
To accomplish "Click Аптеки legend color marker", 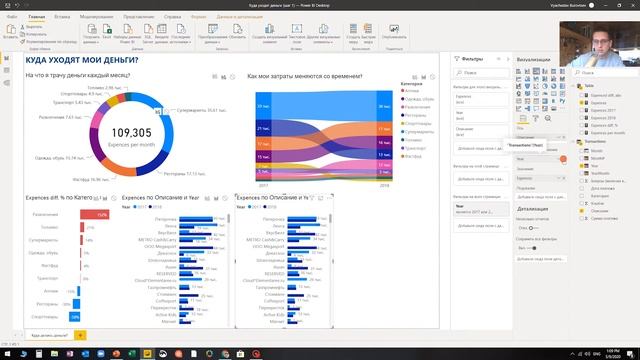I will [x=402, y=91].
